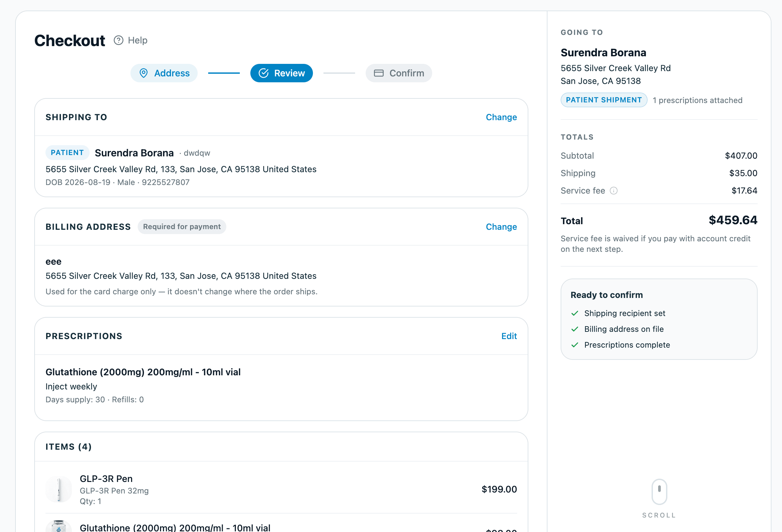Click the PATIENT SHIPMENT badge
This screenshot has width=782, height=532.
(604, 100)
